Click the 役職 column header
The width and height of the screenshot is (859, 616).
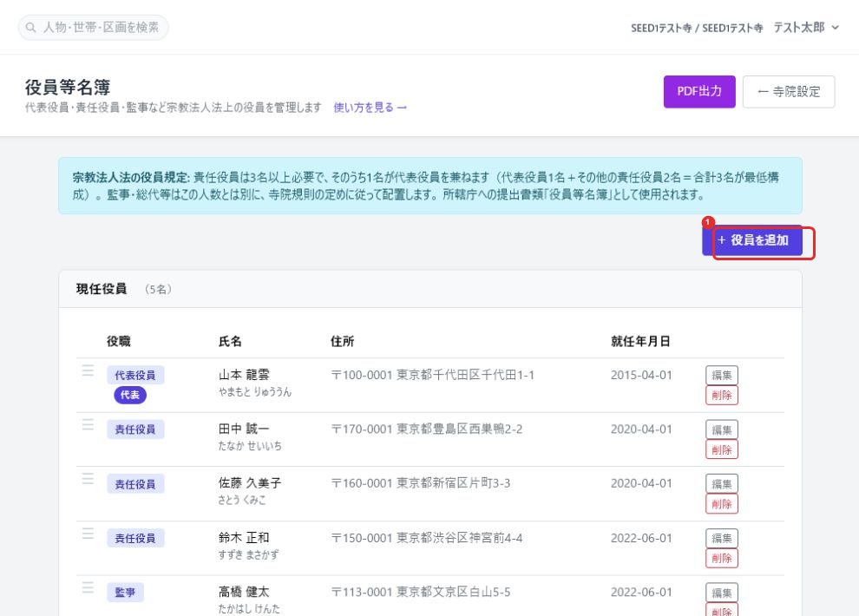[x=118, y=341]
